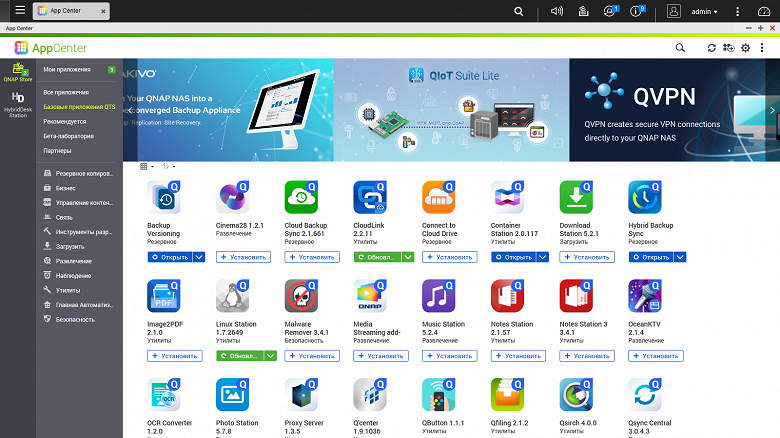Image resolution: width=780 pixels, height=438 pixels.
Task: Open HybridDesk Station sidebar icon
Action: (18, 105)
